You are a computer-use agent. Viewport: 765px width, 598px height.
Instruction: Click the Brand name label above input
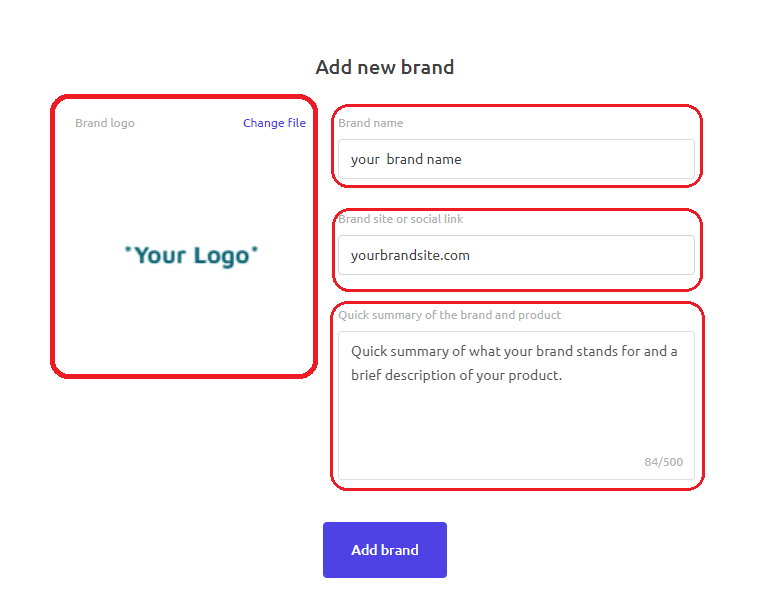371,123
